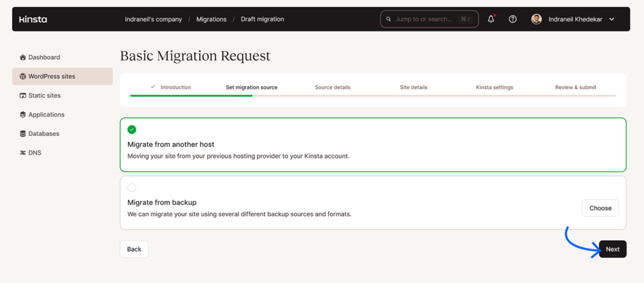The height and width of the screenshot is (283, 644).
Task: Expand the Indraneil Khedekar account menu chevron
Action: coord(611,19)
